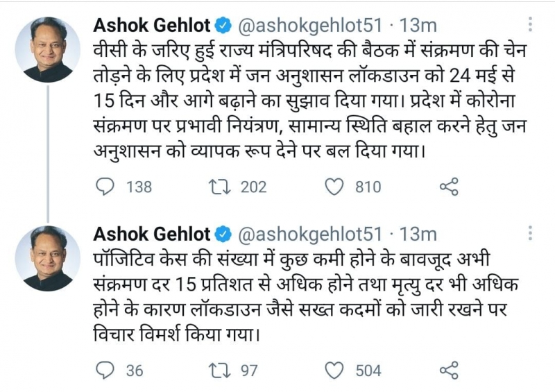Open Ashok Gehlot's avatar on second tweet
The height and width of the screenshot is (392, 555).
(48, 257)
